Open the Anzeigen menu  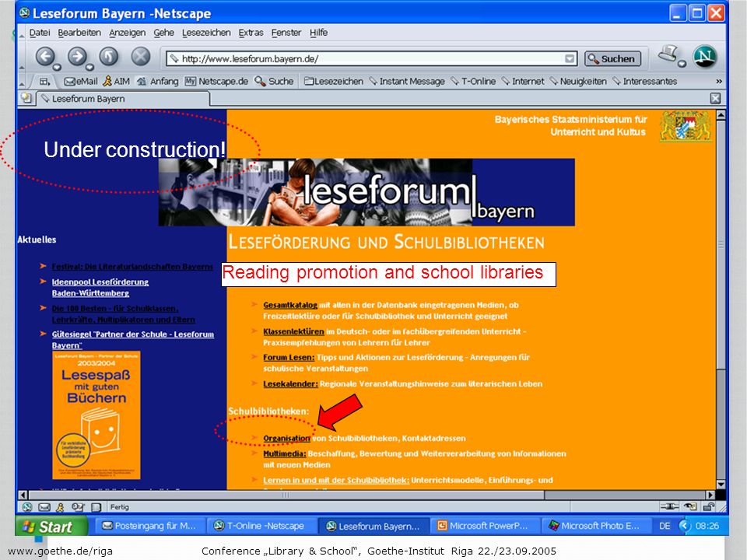click(x=127, y=33)
